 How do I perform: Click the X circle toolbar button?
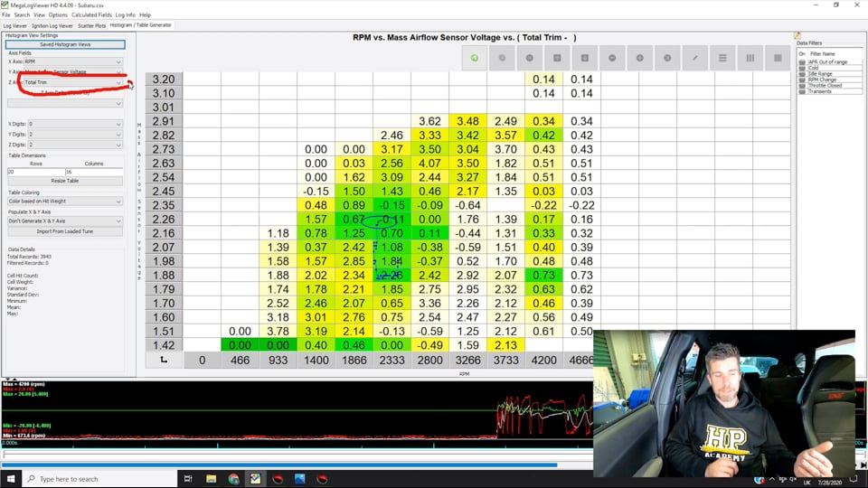[x=667, y=58]
